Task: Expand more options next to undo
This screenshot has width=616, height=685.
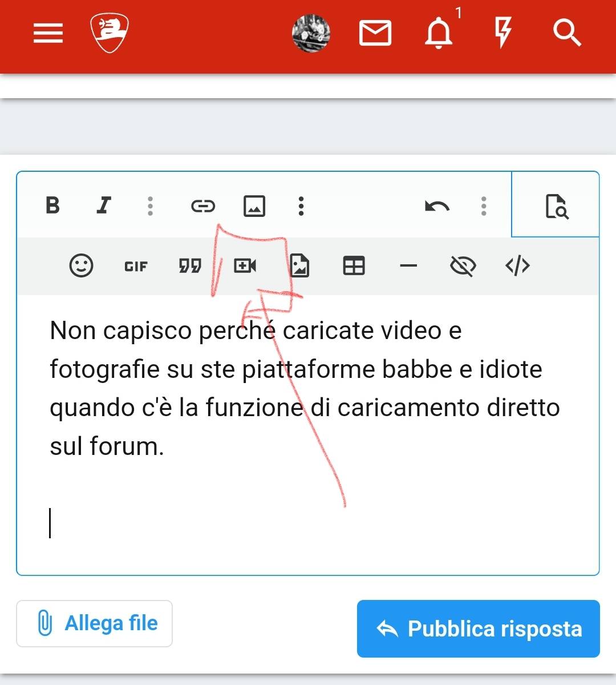Action: (x=484, y=205)
